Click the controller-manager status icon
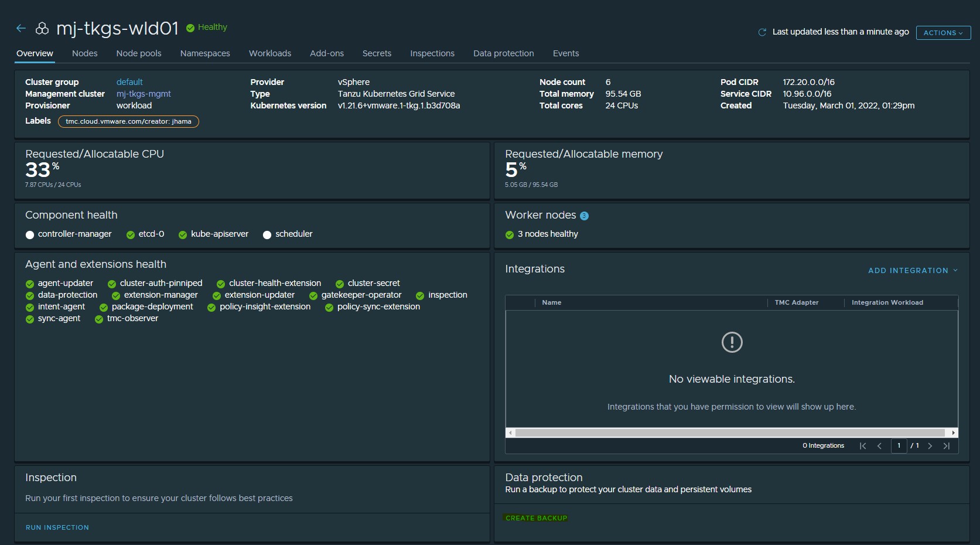 click(x=30, y=235)
